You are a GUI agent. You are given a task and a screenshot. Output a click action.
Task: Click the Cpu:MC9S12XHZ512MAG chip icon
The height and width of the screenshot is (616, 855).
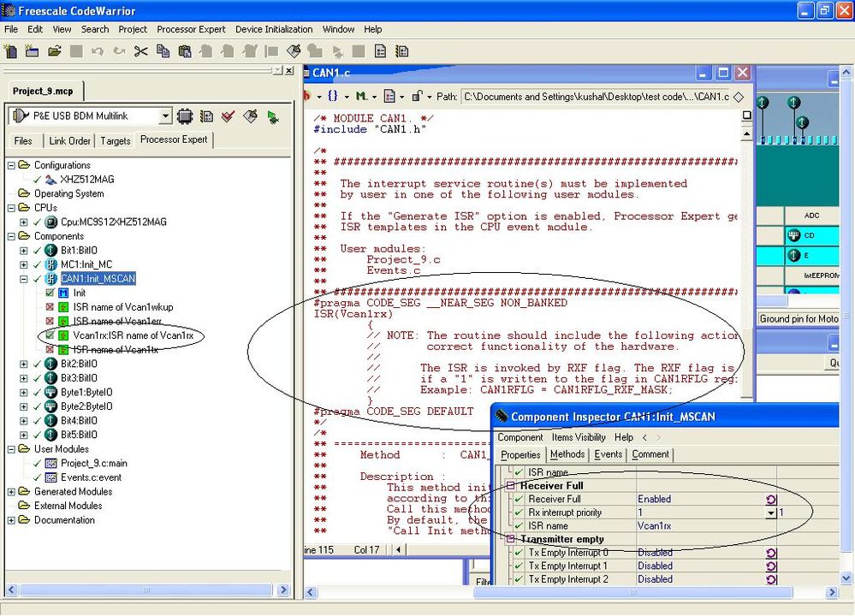point(50,222)
